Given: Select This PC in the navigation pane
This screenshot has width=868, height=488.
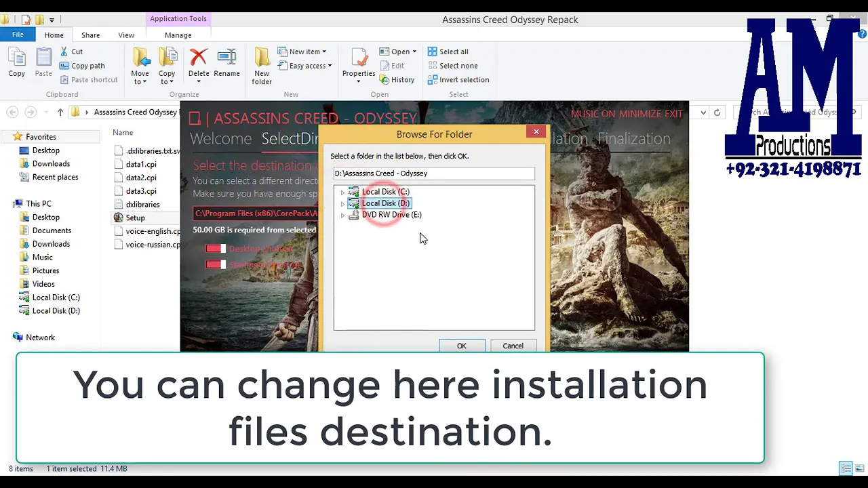Looking at the screenshot, I should [x=38, y=203].
